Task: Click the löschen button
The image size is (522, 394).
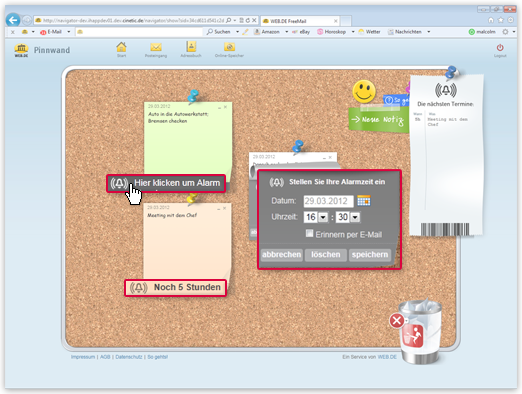Action: point(326,255)
